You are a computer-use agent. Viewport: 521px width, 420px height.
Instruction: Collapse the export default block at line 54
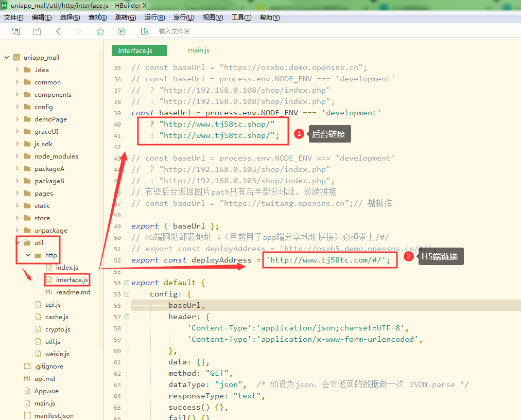(127, 283)
